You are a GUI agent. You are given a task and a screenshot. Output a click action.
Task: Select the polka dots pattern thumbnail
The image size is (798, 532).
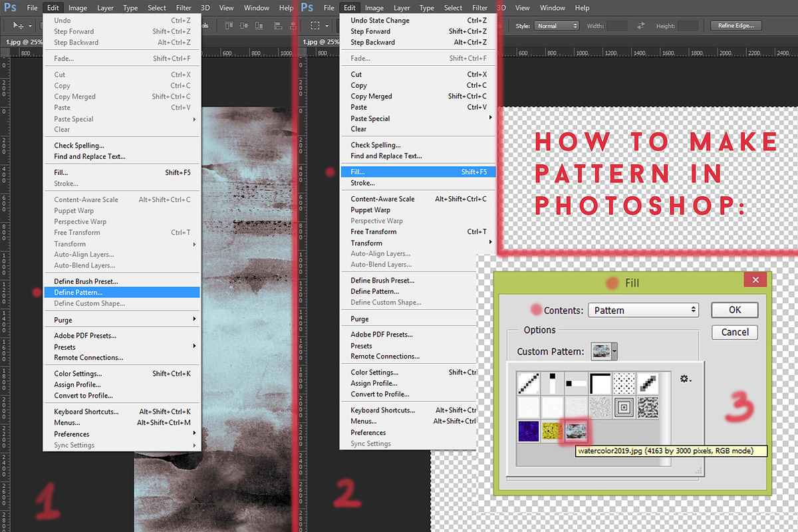click(x=624, y=383)
